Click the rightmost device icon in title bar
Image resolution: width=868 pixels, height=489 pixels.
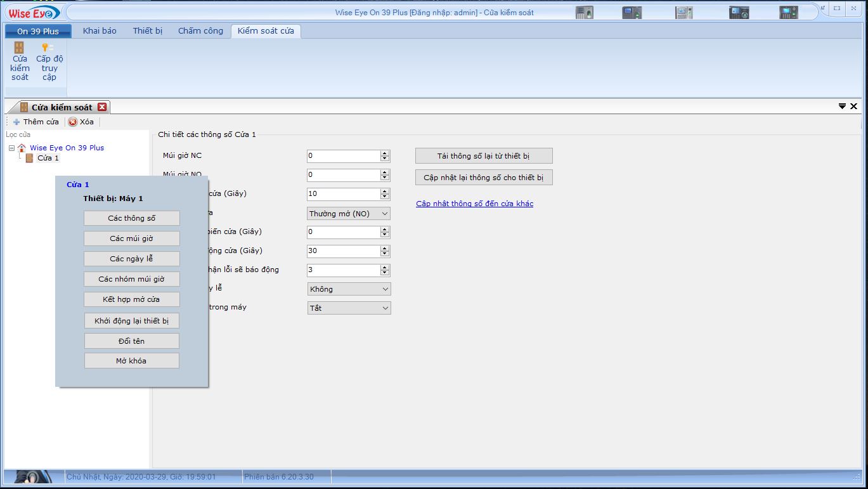pyautogui.click(x=788, y=12)
